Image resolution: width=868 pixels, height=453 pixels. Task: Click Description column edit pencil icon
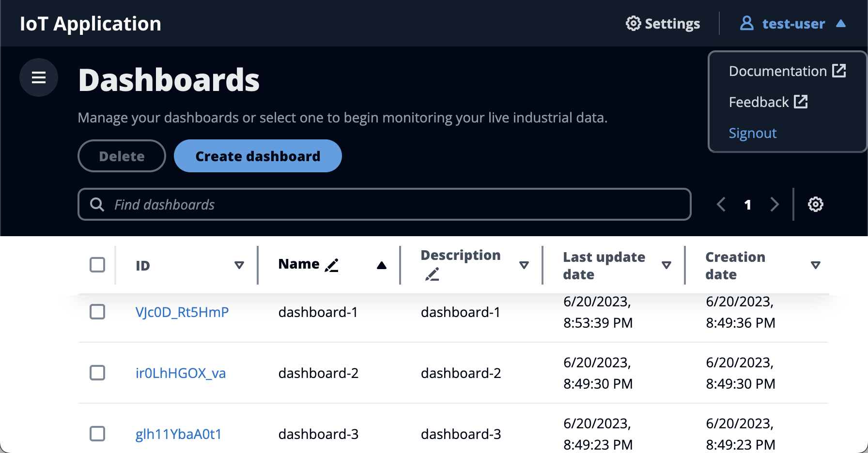pyautogui.click(x=432, y=274)
